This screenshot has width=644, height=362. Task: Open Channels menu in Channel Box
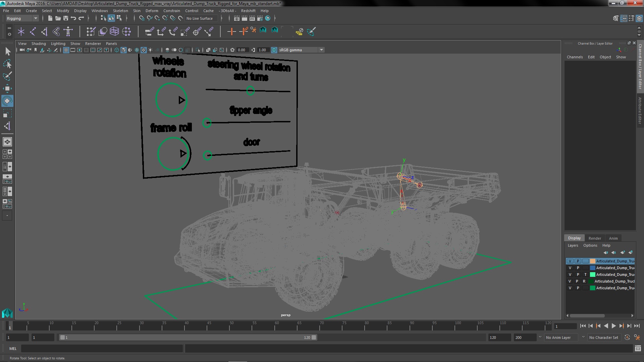tap(575, 57)
